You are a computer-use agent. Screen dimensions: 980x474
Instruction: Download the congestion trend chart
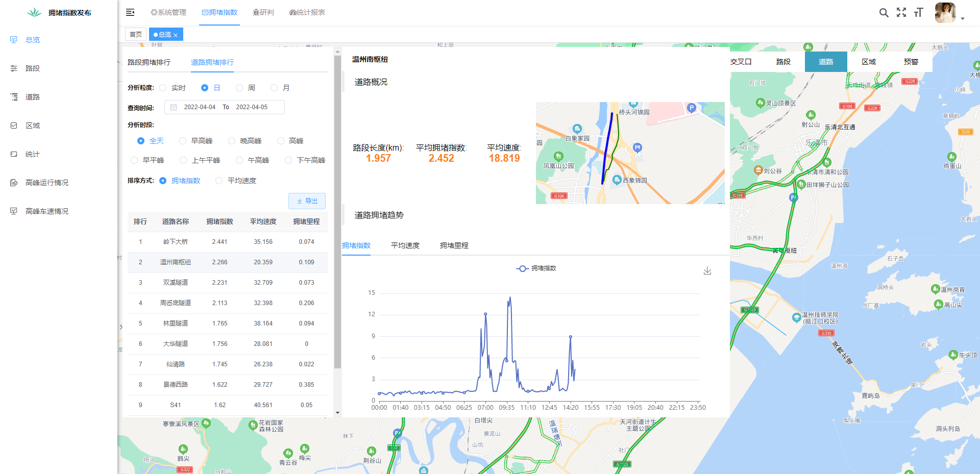coord(707,271)
